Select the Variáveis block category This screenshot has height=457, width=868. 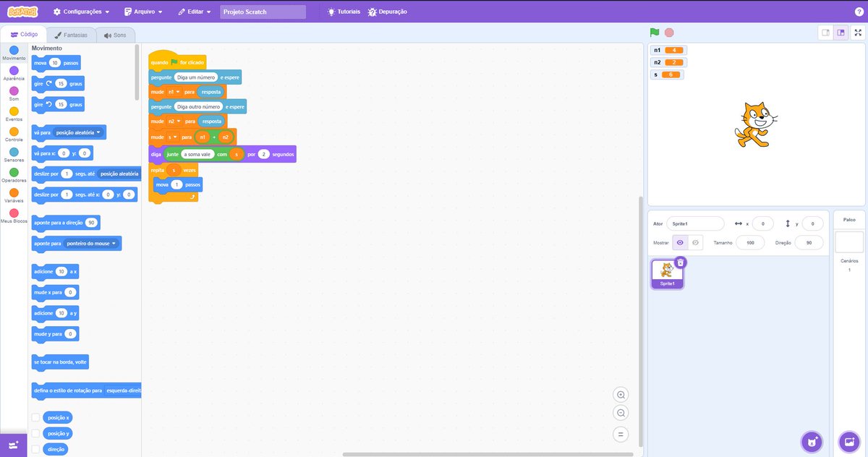pos(14,195)
